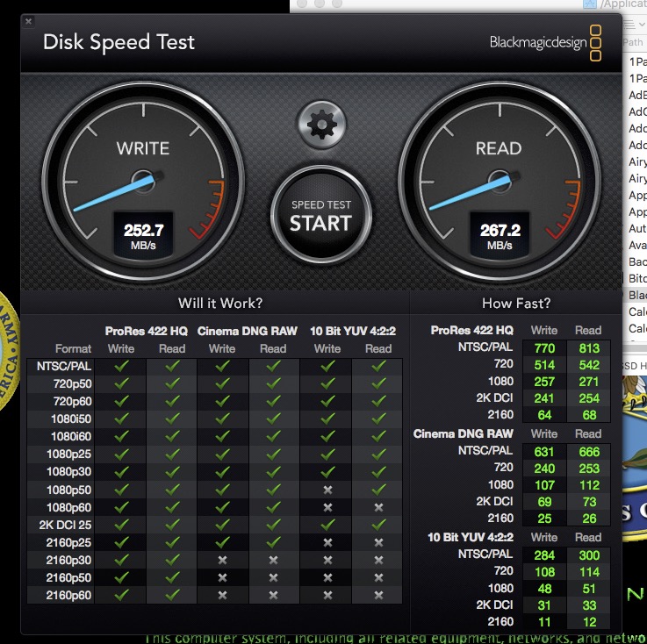Click the 1080p60 10 Bit YUV Write cross
This screenshot has height=644, width=647.
pos(327,507)
